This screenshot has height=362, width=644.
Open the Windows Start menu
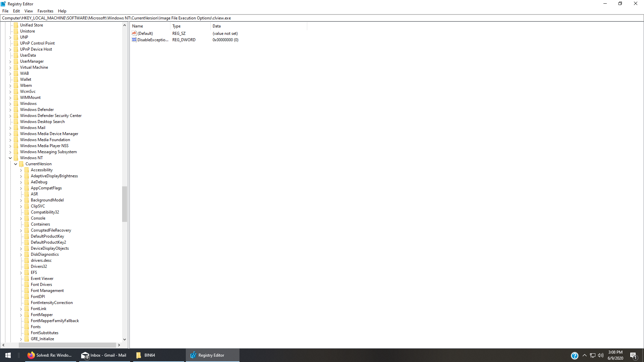pos(8,355)
